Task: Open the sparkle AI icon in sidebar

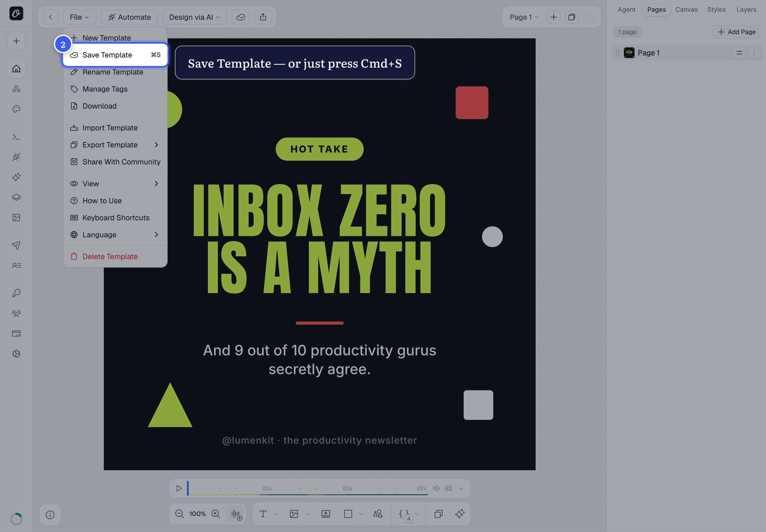Action: click(16, 177)
